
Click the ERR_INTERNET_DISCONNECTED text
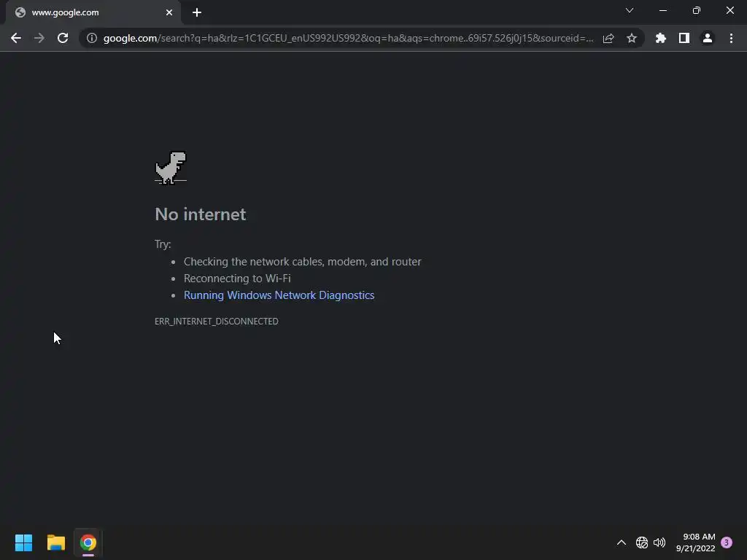216,322
